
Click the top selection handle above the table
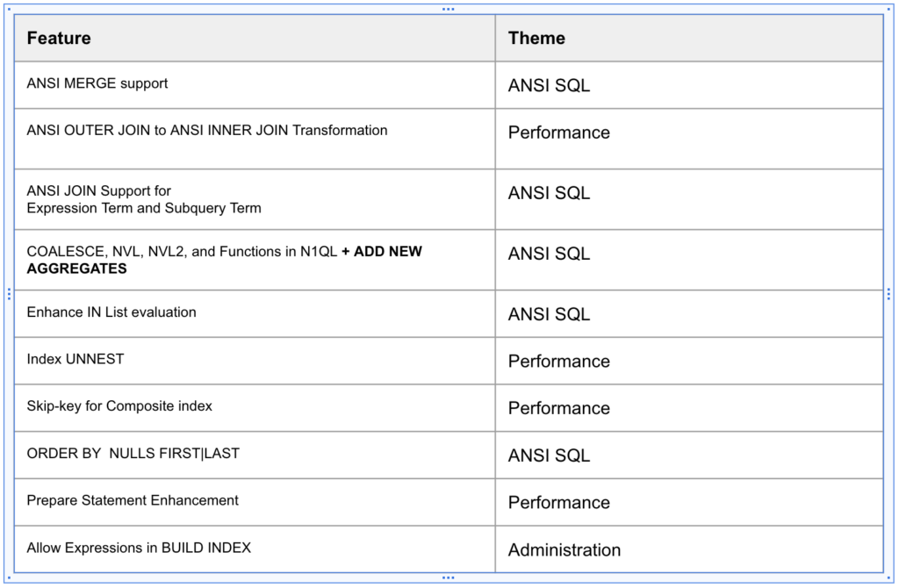449,9
